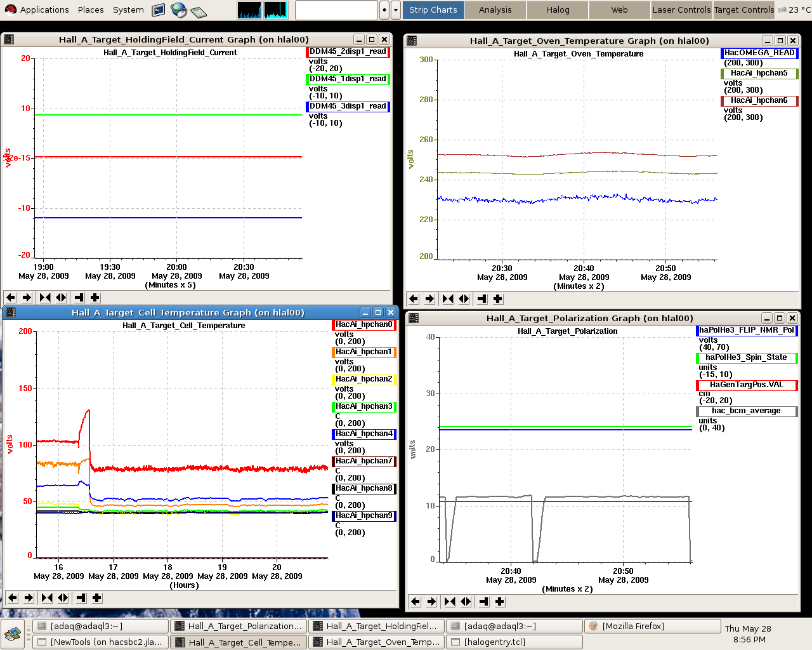
Task: Pan left in Polarization graph
Action: click(416, 602)
